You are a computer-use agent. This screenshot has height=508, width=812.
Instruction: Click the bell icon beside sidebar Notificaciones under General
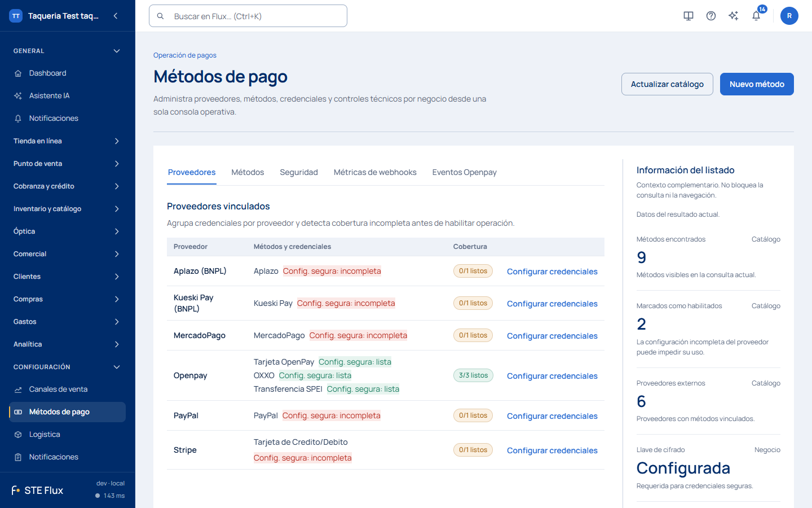click(x=18, y=119)
